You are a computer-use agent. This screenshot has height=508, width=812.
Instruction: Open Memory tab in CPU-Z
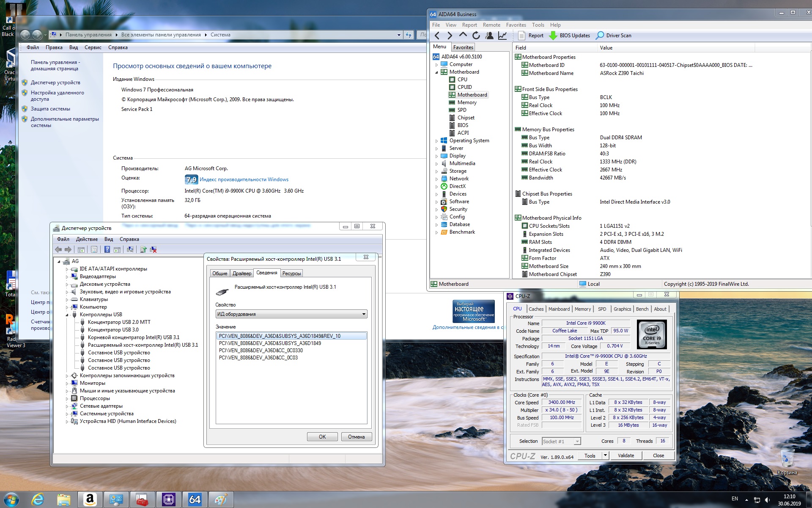[x=583, y=309]
